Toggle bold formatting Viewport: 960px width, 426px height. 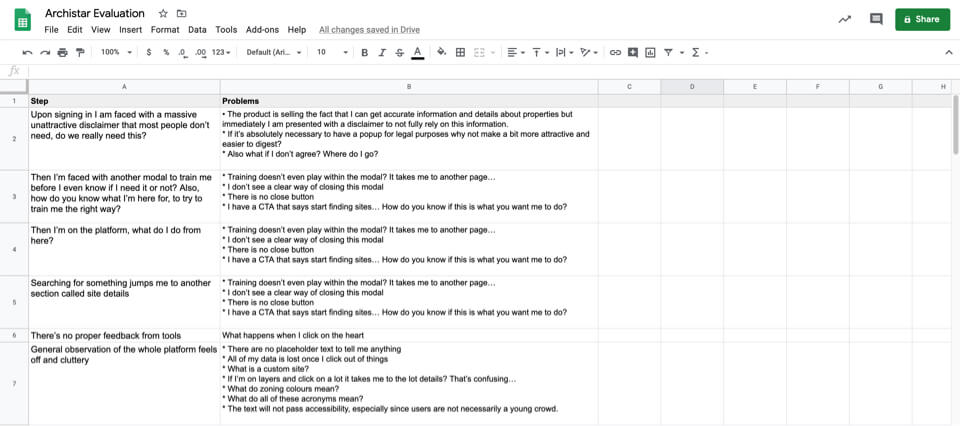(364, 52)
